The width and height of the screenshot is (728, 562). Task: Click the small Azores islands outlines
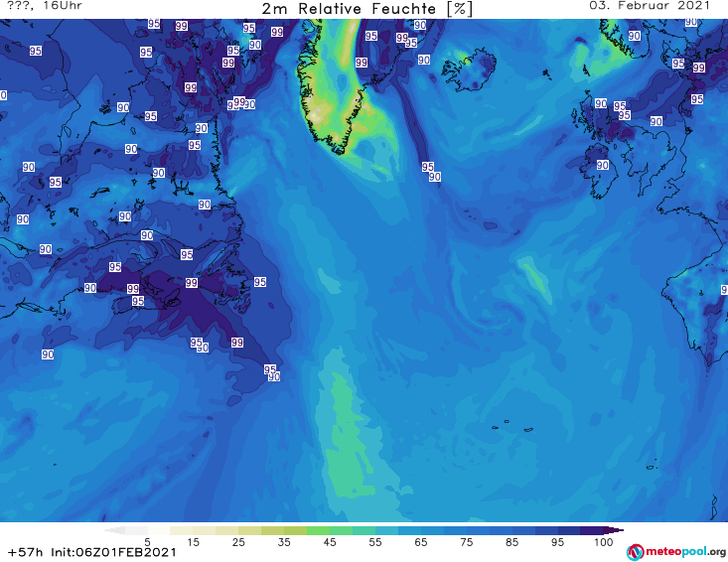pyautogui.click(x=513, y=426)
